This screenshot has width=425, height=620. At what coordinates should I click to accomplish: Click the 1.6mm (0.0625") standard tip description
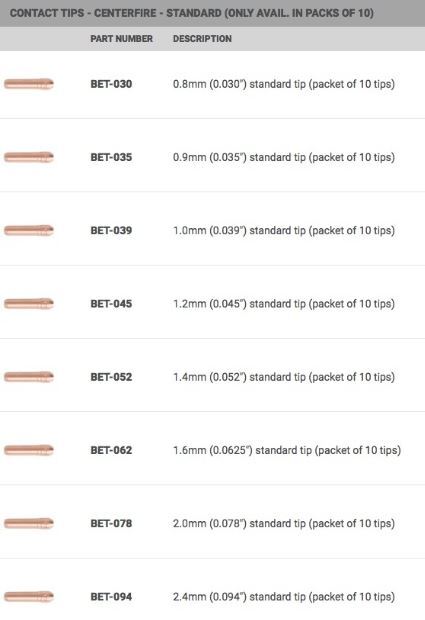287,450
